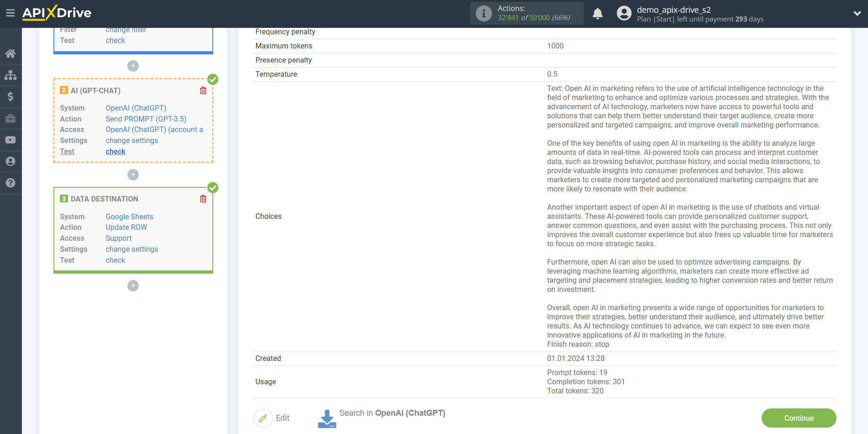Click the Created date 01.01.2024 13:28

coord(576,358)
